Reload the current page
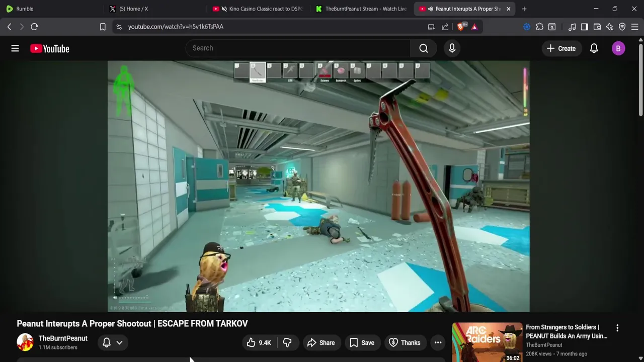 pos(34,27)
